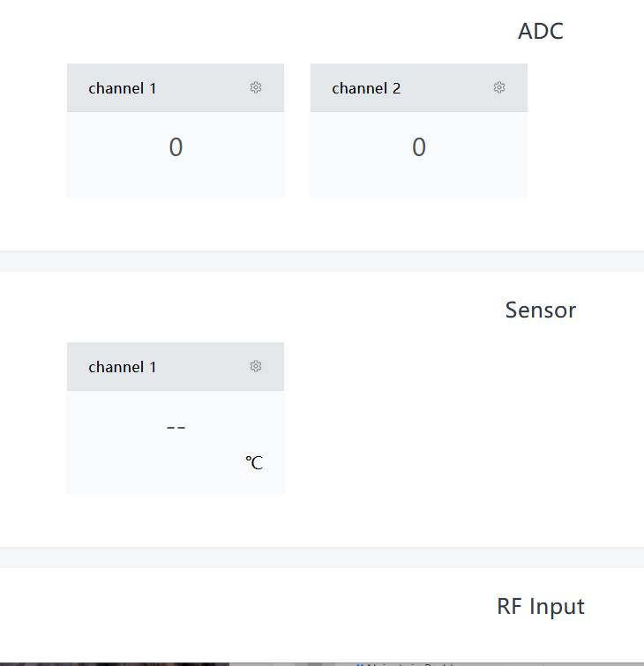Screen dimensions: 644x666
Task: Select ADC channel 2 value 0
Action: (419, 147)
